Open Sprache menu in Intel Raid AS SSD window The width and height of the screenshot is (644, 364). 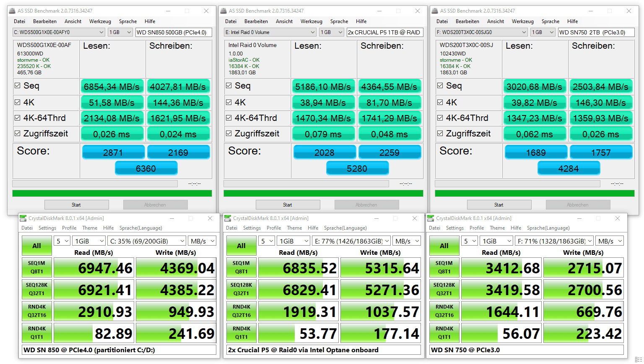click(x=339, y=21)
